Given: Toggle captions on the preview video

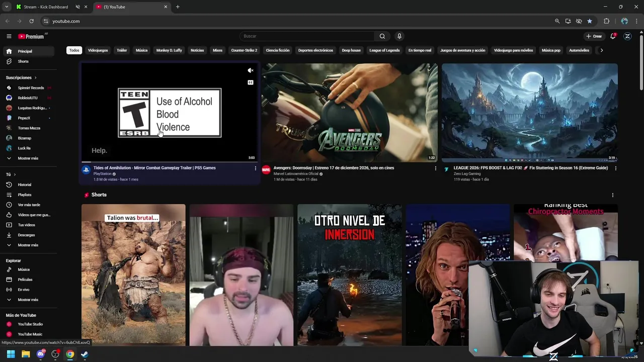Looking at the screenshot, I should [251, 82].
